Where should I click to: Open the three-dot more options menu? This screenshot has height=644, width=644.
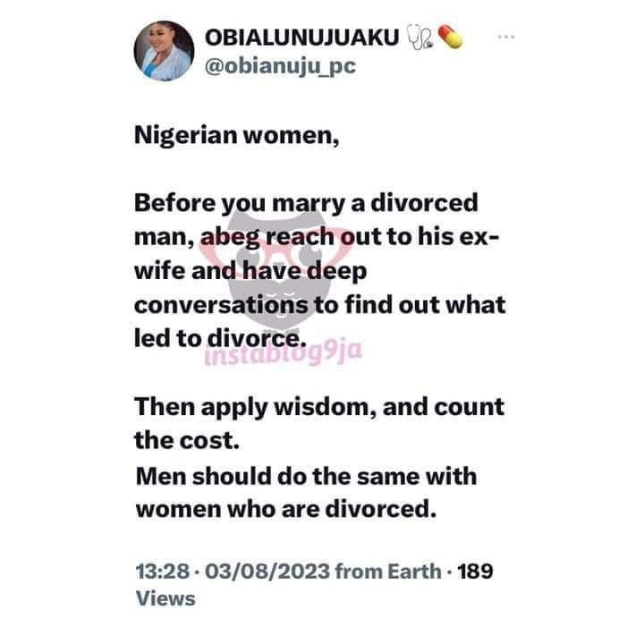point(505,37)
